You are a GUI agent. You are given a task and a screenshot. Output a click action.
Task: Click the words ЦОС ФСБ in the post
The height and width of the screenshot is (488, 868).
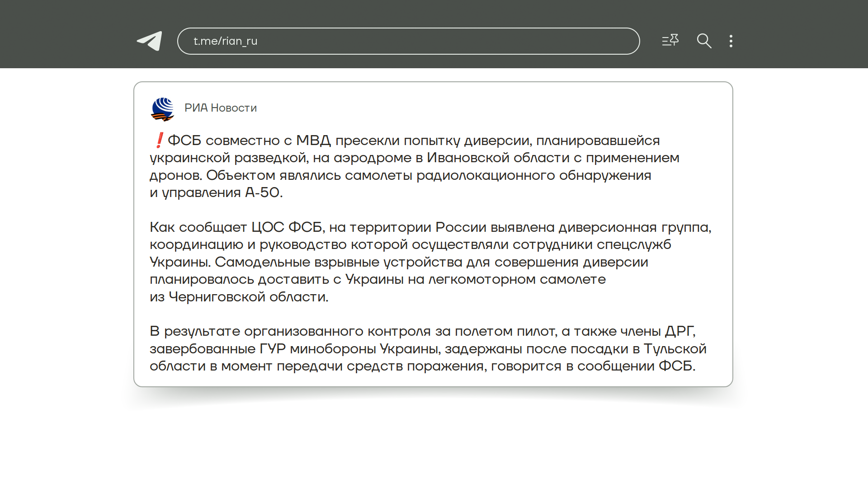287,227
